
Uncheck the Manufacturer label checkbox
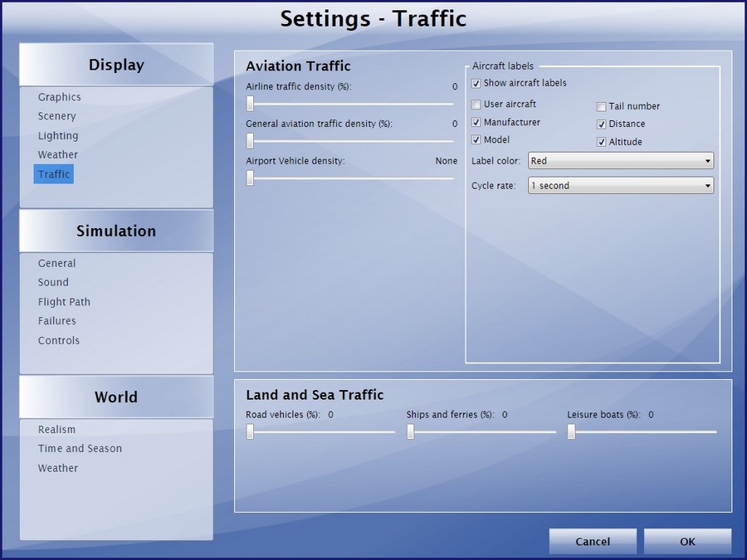[476, 123]
